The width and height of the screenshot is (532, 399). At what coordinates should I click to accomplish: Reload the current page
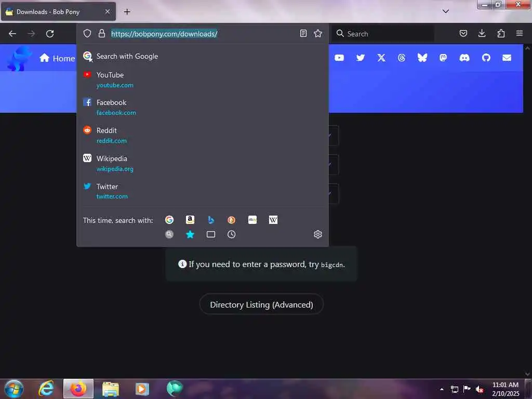tap(50, 34)
